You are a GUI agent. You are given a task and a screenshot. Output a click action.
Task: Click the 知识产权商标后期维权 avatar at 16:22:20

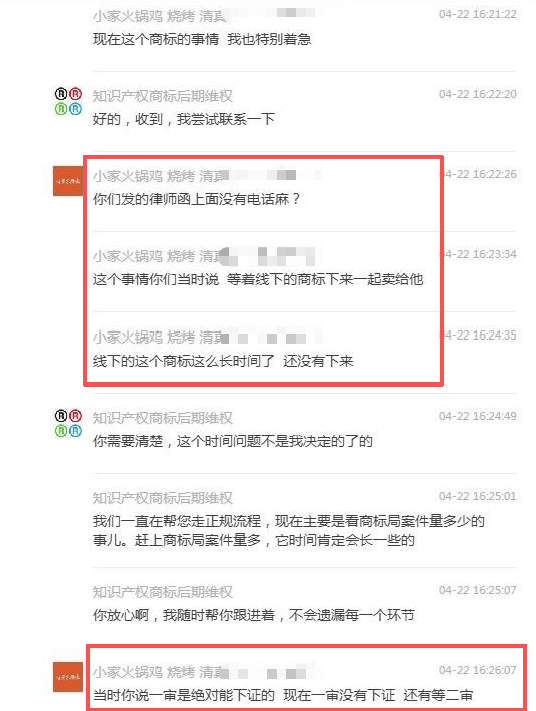coord(68,101)
